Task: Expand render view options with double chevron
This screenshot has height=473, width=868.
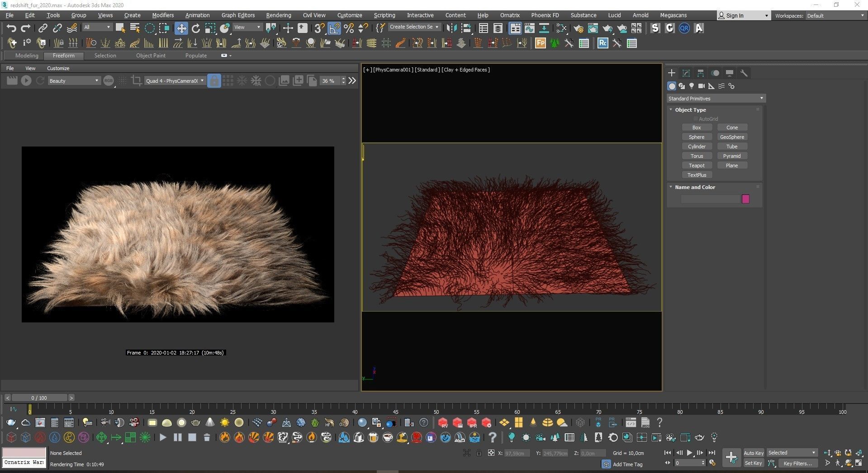Action: (x=352, y=80)
